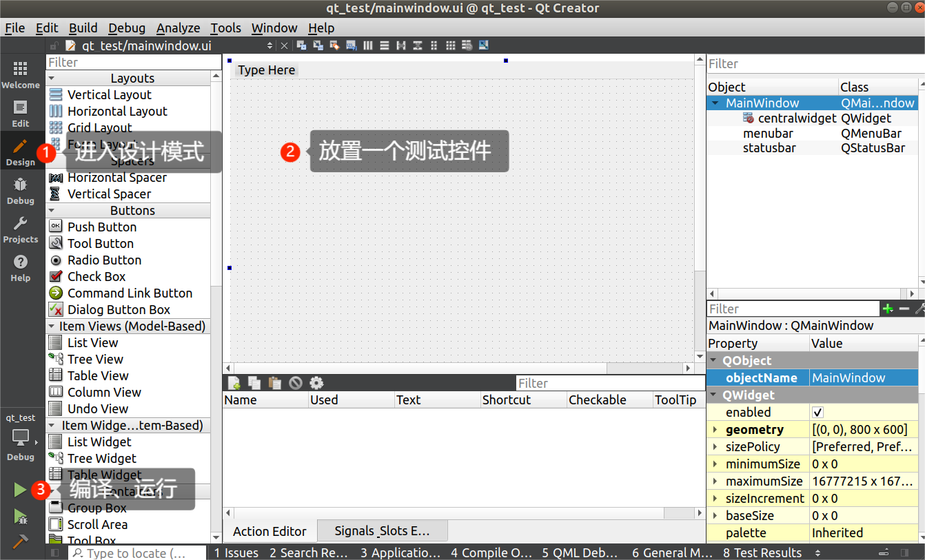Click the Adjust Size toolbar icon

point(483,45)
